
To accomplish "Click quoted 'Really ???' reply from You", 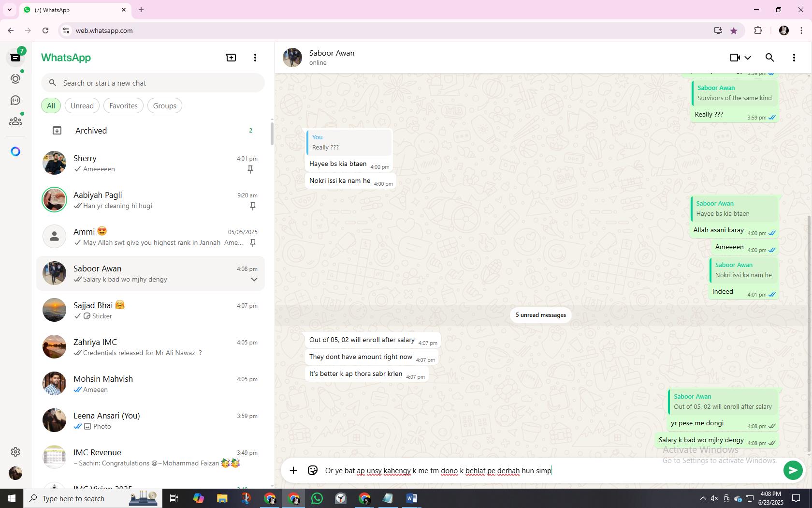I will click(349, 142).
